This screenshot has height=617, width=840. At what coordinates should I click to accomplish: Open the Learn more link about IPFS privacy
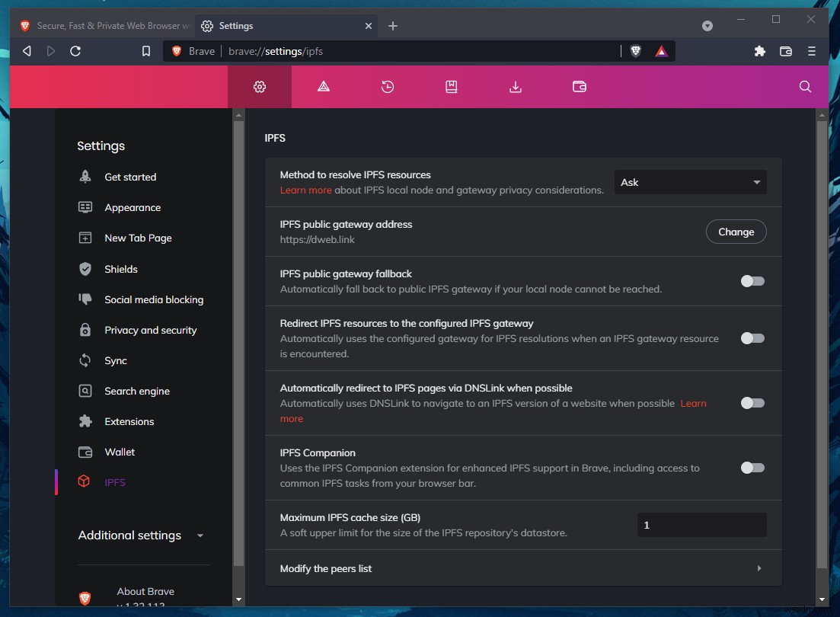click(305, 190)
